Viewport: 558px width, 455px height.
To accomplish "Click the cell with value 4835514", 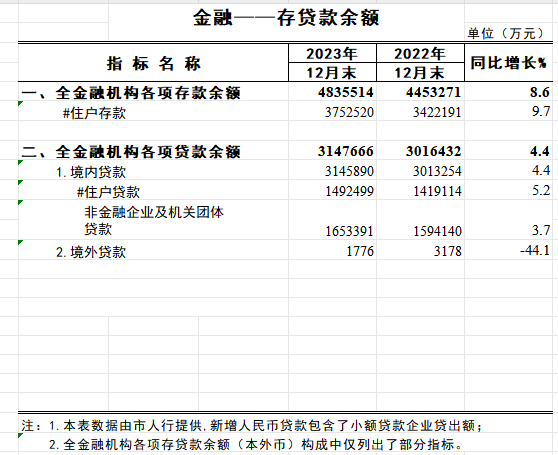I will pyautogui.click(x=332, y=92).
